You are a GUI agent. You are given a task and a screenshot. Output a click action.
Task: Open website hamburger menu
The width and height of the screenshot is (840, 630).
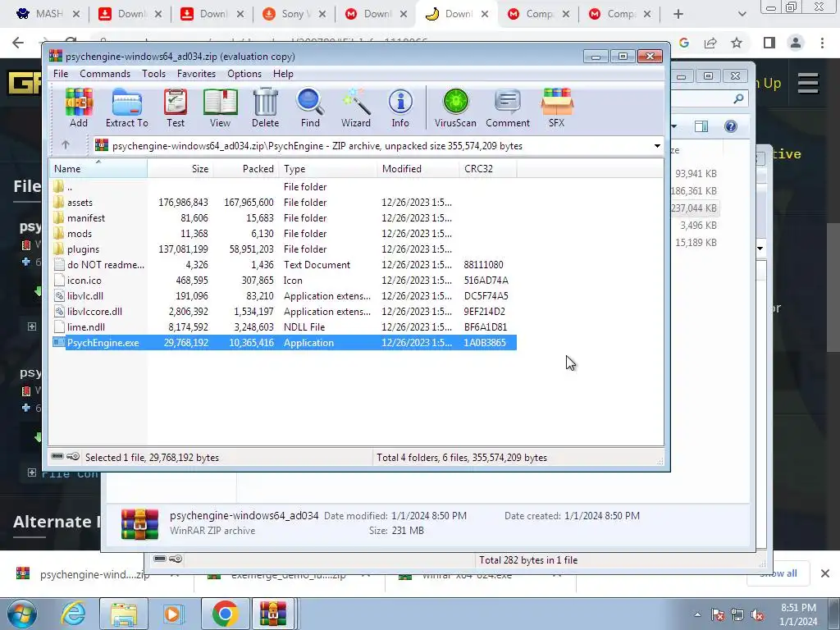tap(808, 83)
